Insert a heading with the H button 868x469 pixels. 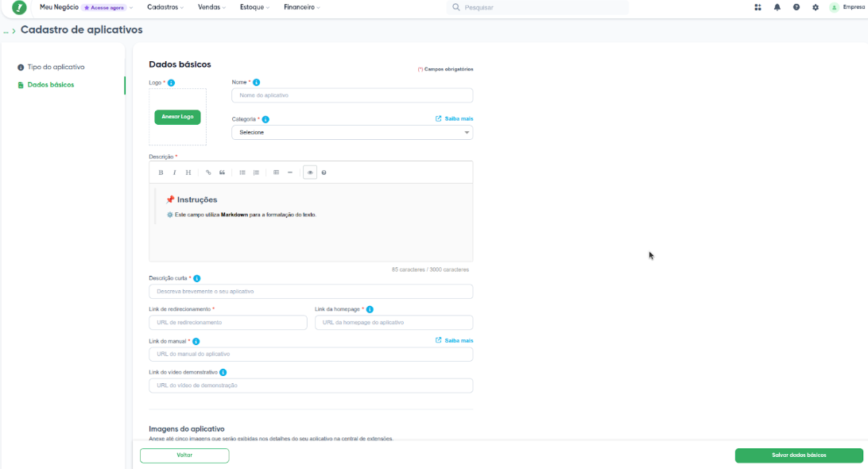coord(188,172)
